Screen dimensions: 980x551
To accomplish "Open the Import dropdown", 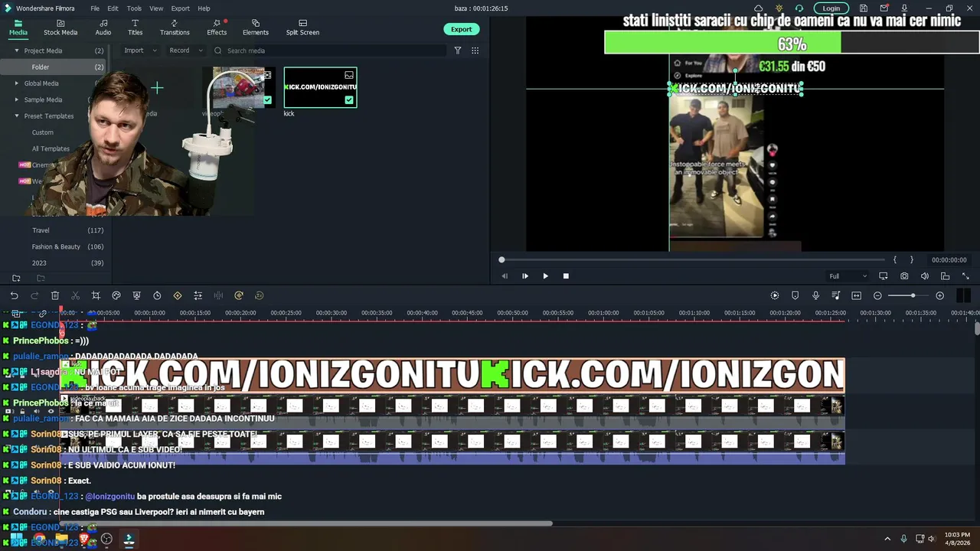I will (140, 51).
